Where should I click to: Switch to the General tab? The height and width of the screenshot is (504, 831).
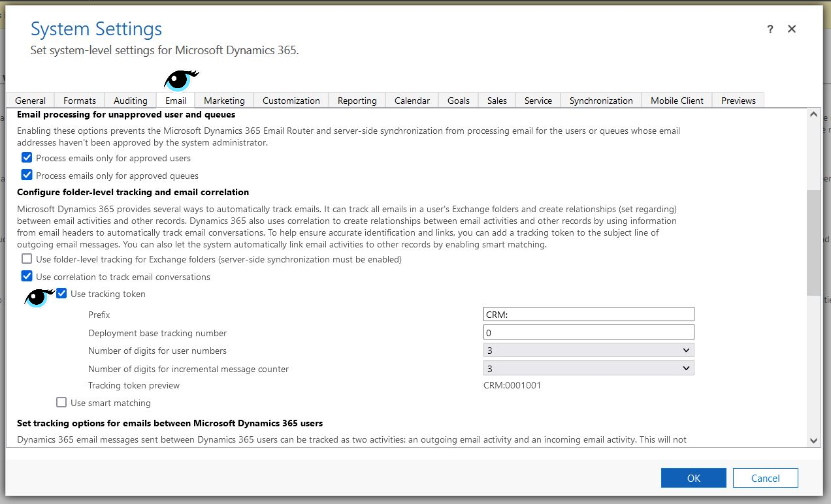[30, 101]
